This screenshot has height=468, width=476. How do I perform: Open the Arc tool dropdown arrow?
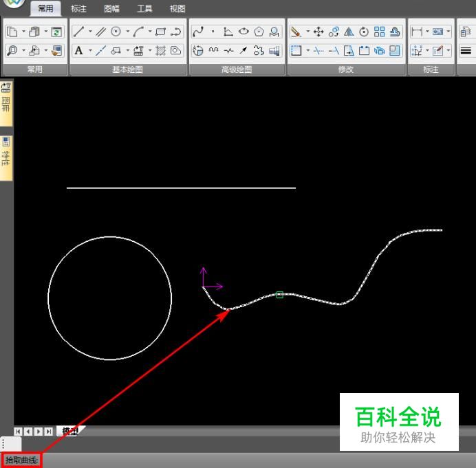point(150,31)
